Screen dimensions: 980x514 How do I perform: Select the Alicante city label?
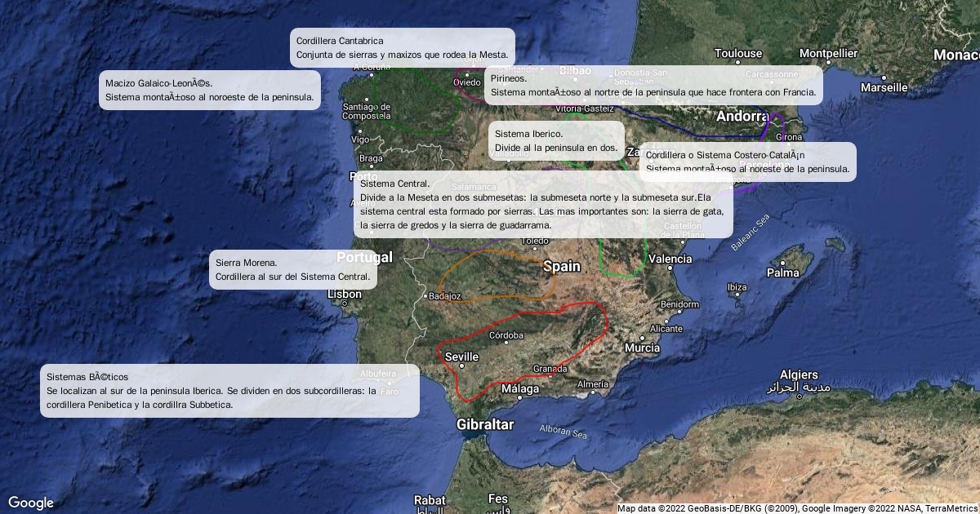666,329
